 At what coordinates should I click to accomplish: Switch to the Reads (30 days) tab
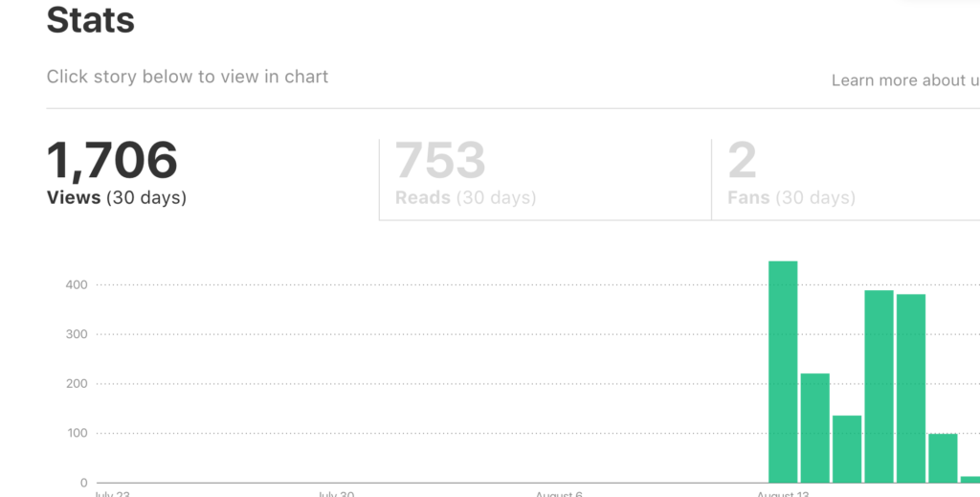click(465, 174)
